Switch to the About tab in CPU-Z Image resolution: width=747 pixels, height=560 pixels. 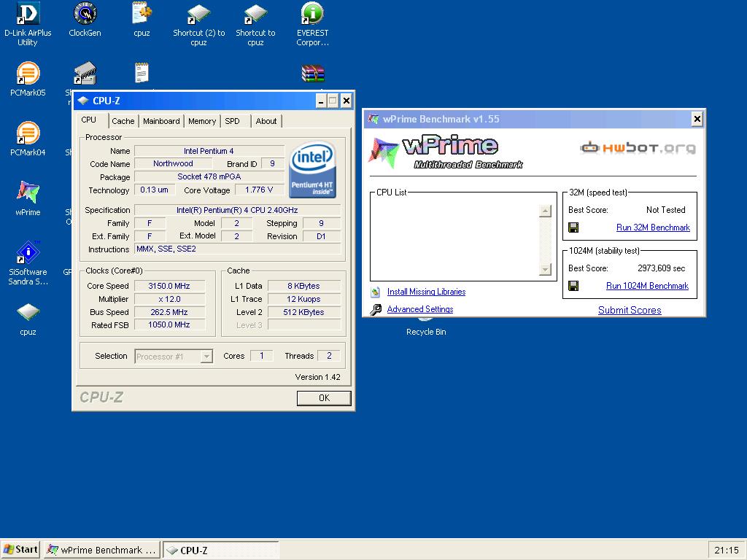tap(266, 121)
